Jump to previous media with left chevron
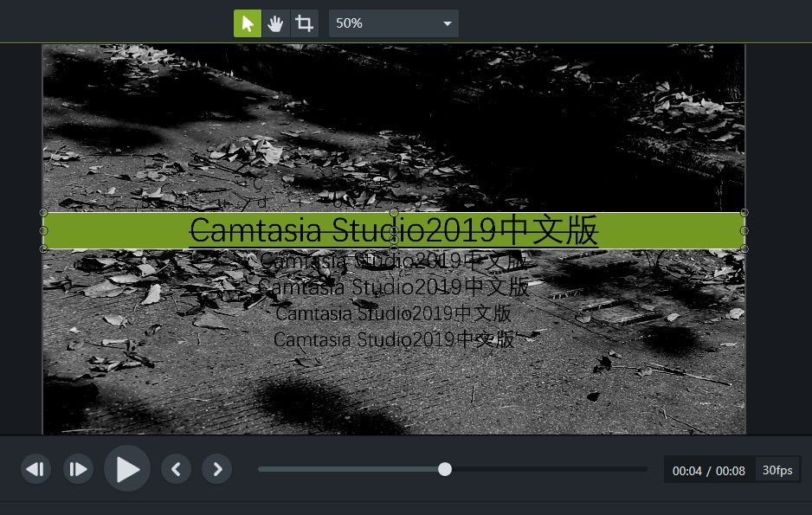This screenshot has height=515, width=812. (x=176, y=469)
